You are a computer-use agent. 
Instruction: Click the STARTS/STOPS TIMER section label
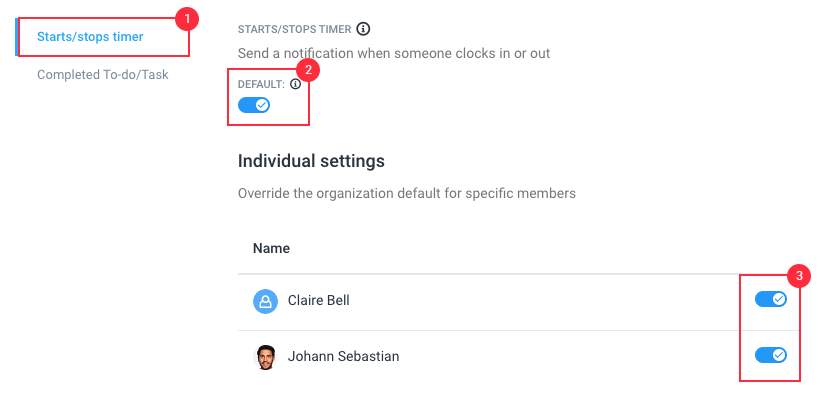[x=294, y=29]
